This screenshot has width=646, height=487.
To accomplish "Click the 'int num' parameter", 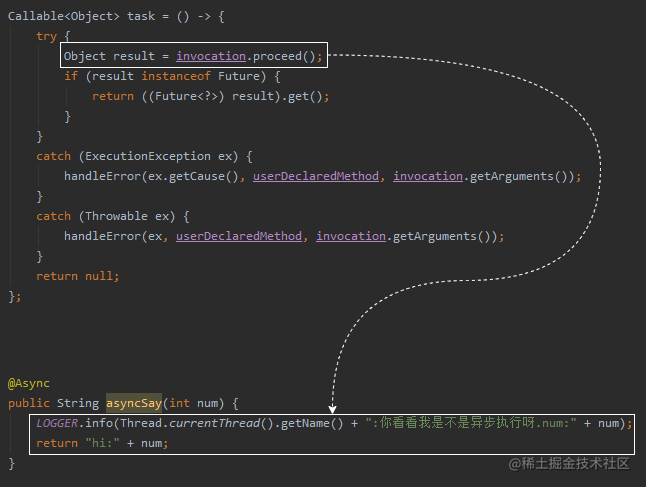I will click(x=193, y=403).
